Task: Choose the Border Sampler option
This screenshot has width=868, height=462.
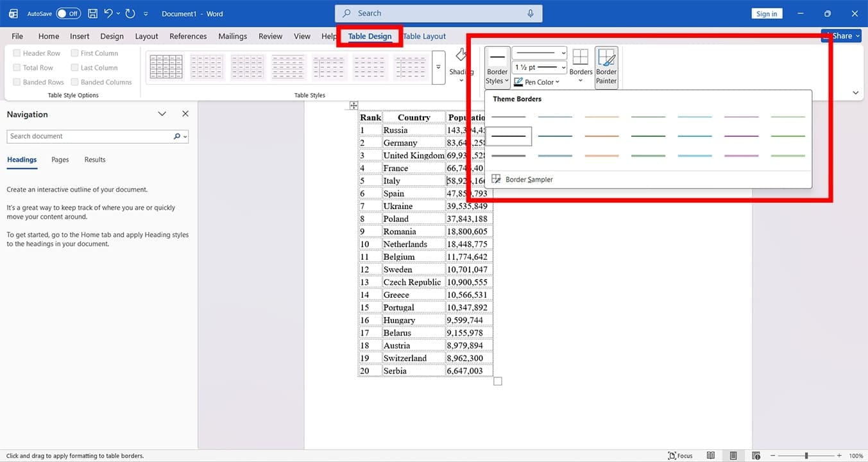Action: pyautogui.click(x=522, y=180)
